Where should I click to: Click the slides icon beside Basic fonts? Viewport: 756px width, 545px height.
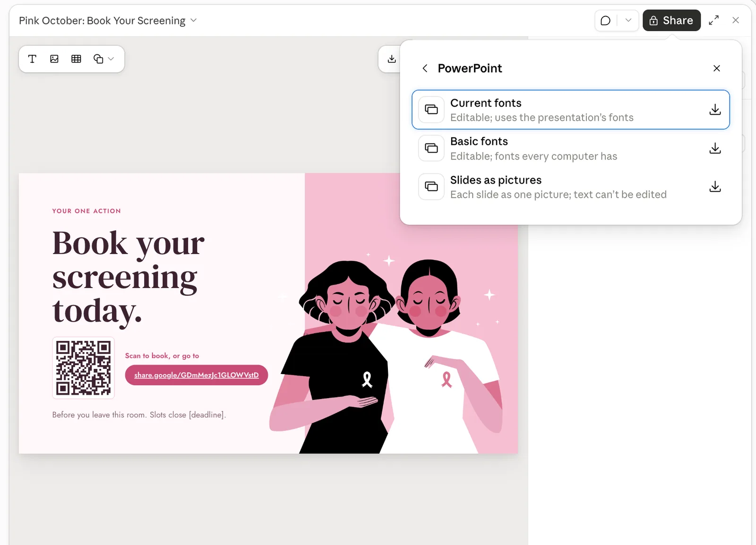431,148
